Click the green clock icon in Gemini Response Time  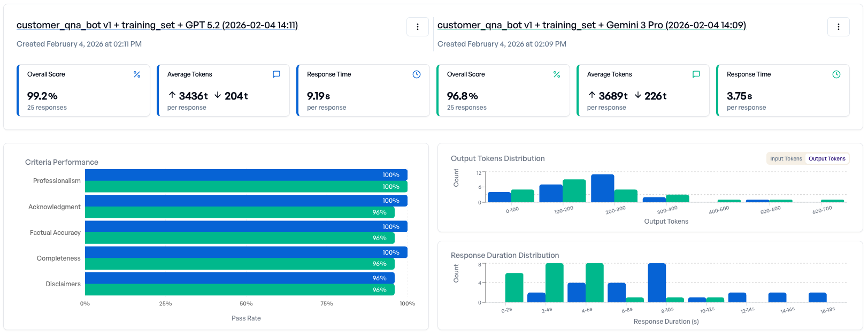836,74
